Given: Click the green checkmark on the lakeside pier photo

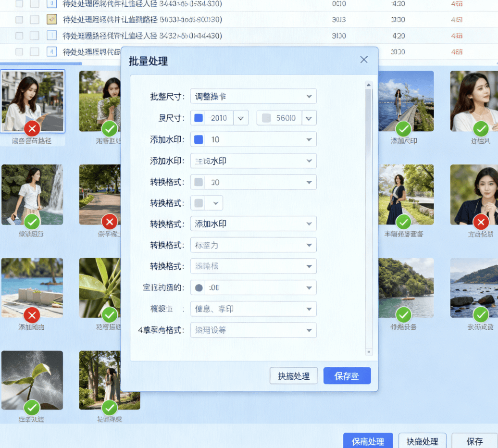Looking at the screenshot, I should pos(403,128).
